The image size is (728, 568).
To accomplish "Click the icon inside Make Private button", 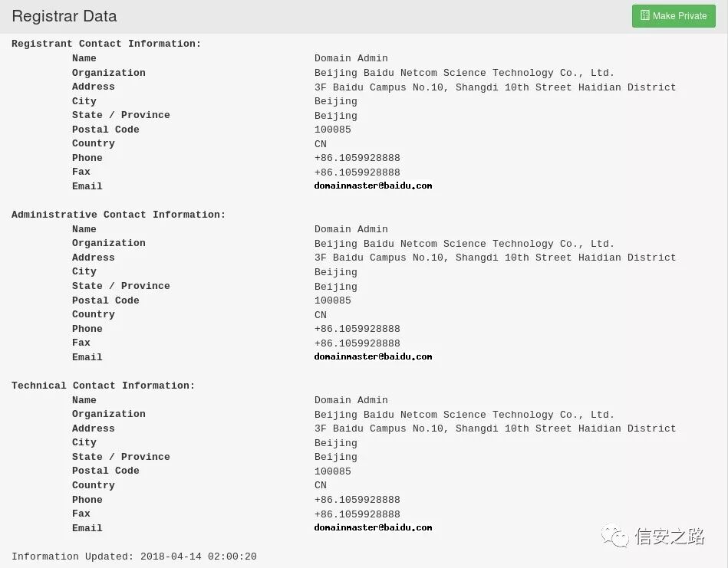I will coord(645,15).
